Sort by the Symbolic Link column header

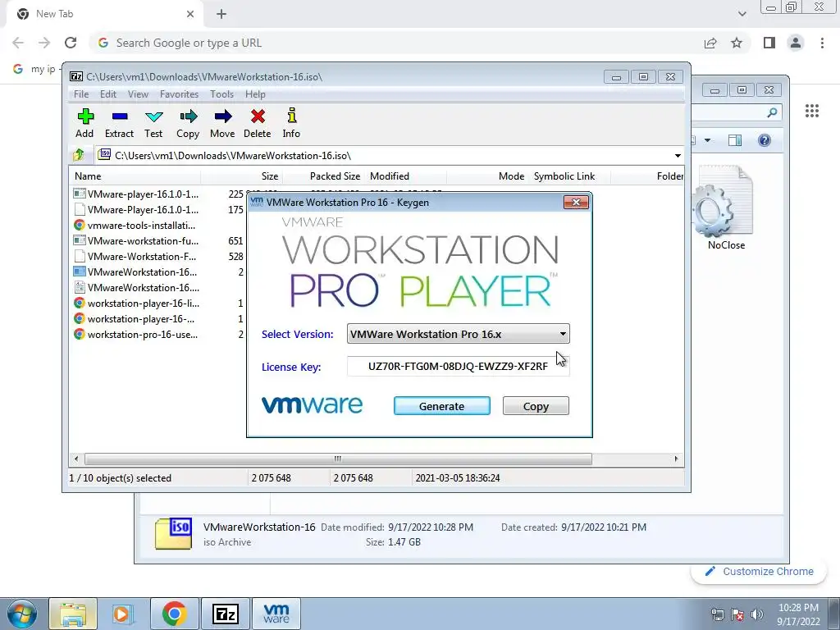(x=569, y=176)
